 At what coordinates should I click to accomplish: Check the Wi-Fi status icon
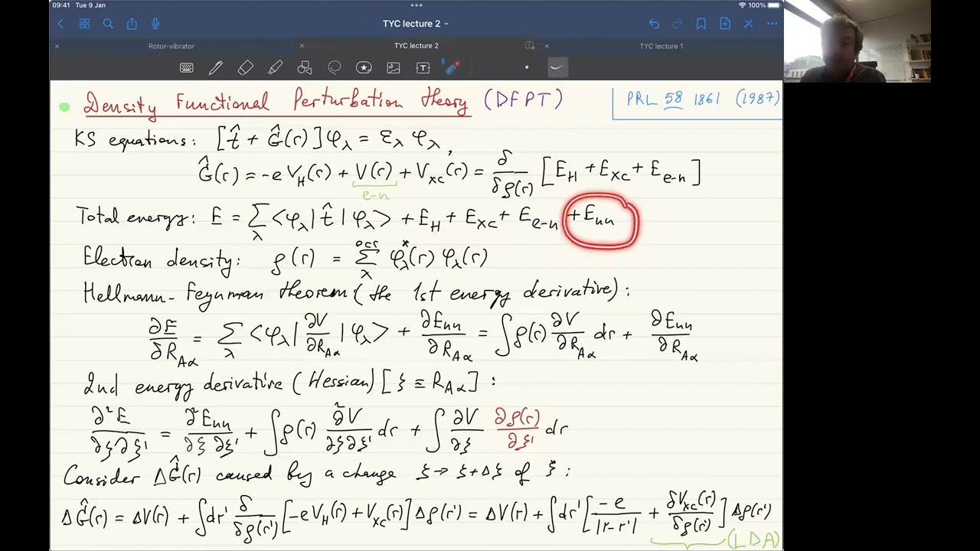tap(742, 5)
